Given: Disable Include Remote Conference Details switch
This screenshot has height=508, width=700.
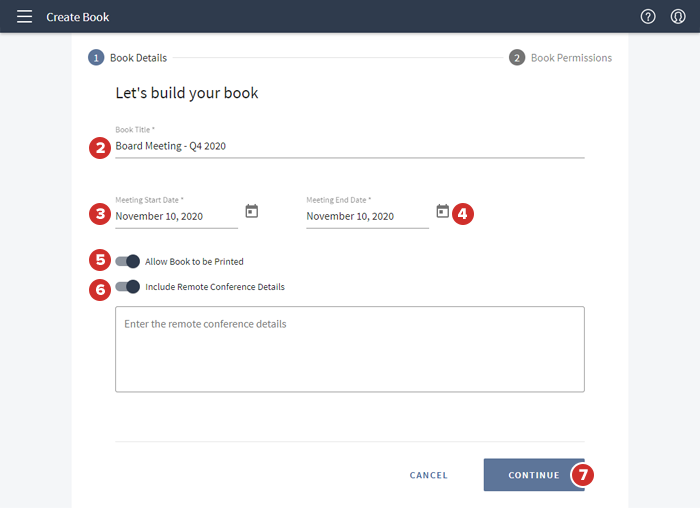Looking at the screenshot, I should click(127, 287).
